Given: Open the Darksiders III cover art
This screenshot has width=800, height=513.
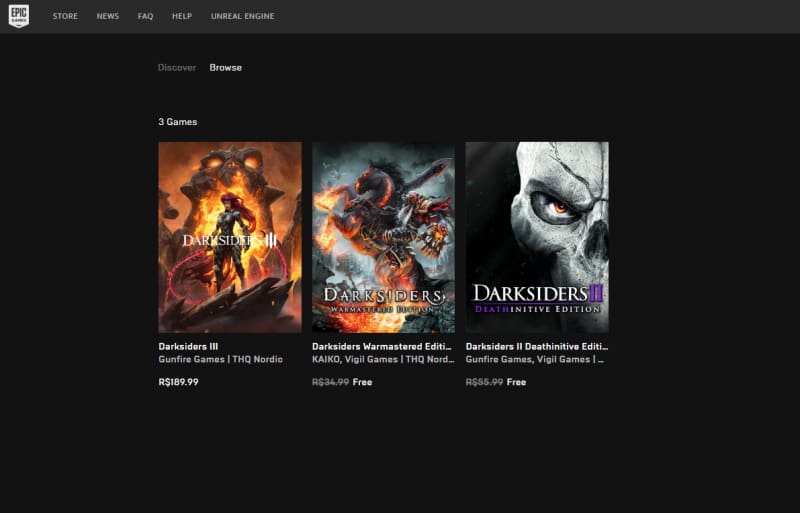Looking at the screenshot, I should 230,237.
